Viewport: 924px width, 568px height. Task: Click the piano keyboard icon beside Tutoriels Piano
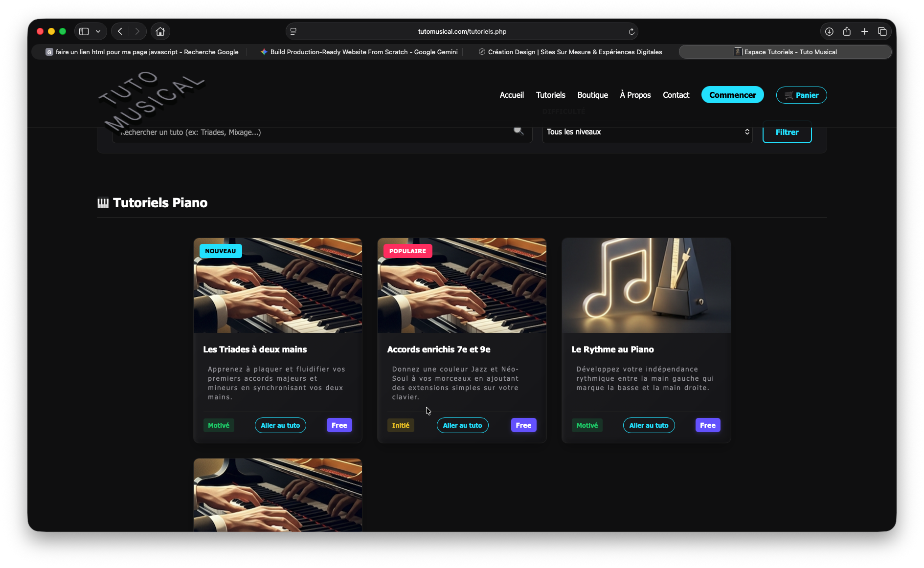(x=103, y=202)
